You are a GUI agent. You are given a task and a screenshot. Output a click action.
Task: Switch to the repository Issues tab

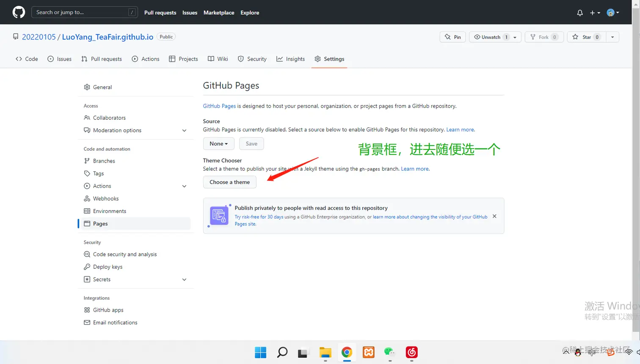coord(59,59)
